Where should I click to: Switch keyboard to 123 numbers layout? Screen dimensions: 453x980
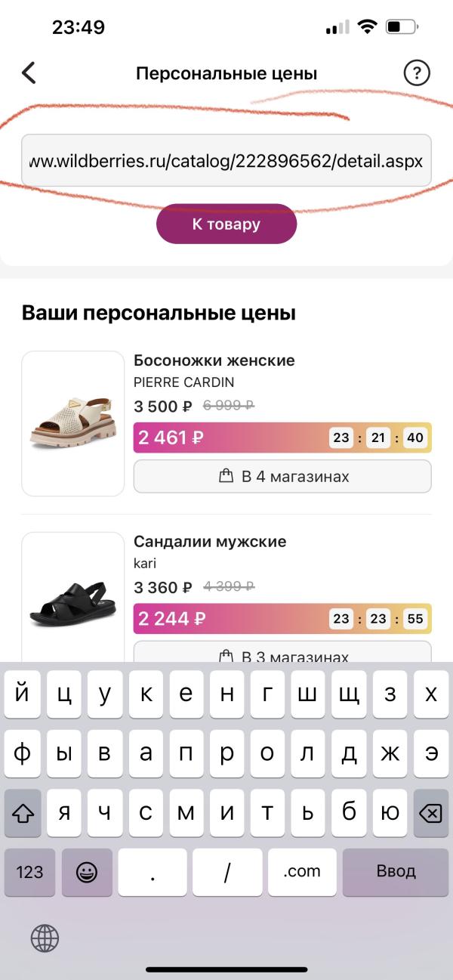[x=29, y=872]
